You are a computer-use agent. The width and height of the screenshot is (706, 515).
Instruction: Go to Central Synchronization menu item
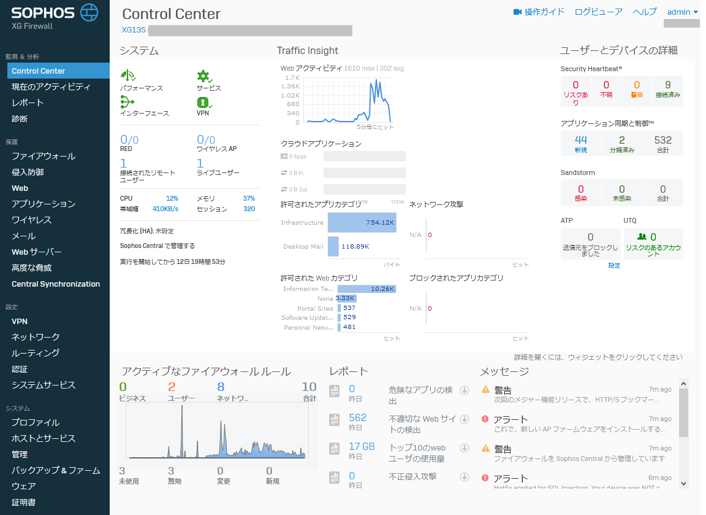pos(56,284)
